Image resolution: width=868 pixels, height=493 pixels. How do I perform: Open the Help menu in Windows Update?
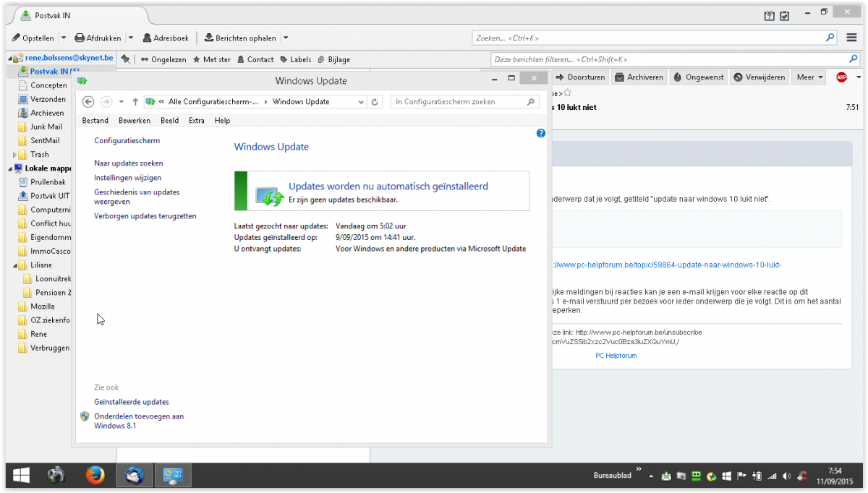(222, 121)
